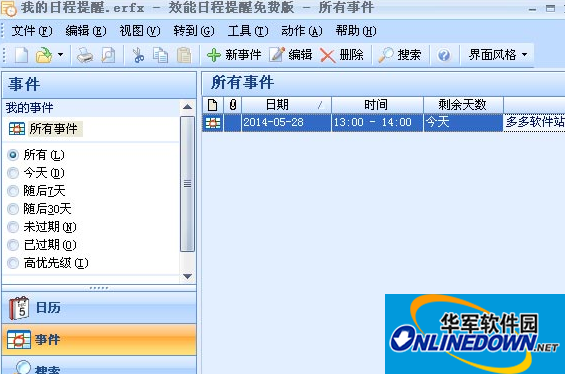Select the 随后7天 radio button
This screenshot has width=565, height=374.
click(x=13, y=191)
